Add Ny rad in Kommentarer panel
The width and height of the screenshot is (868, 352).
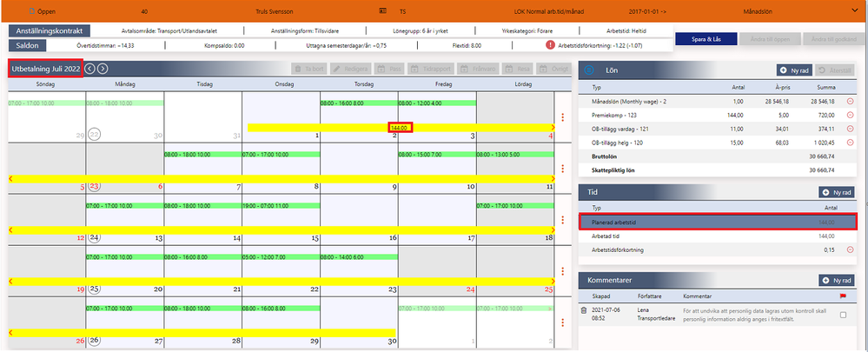tap(838, 281)
